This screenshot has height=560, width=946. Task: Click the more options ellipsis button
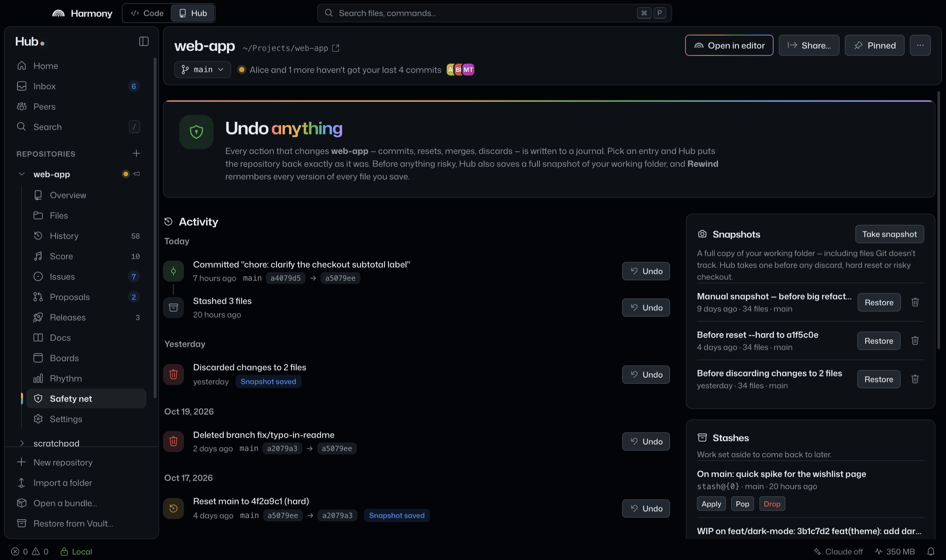coord(920,45)
